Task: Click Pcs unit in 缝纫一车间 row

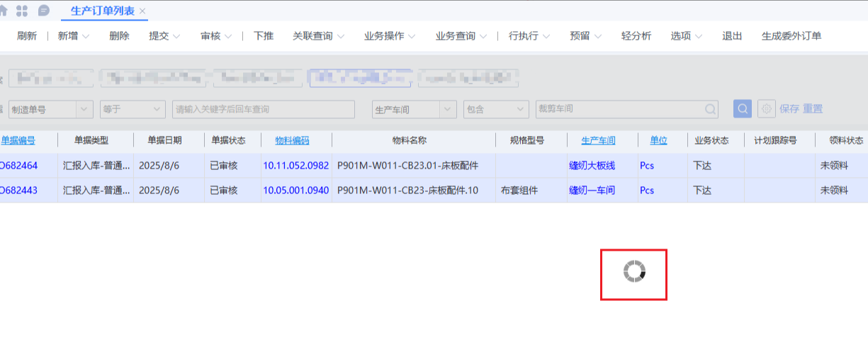Action: point(647,190)
